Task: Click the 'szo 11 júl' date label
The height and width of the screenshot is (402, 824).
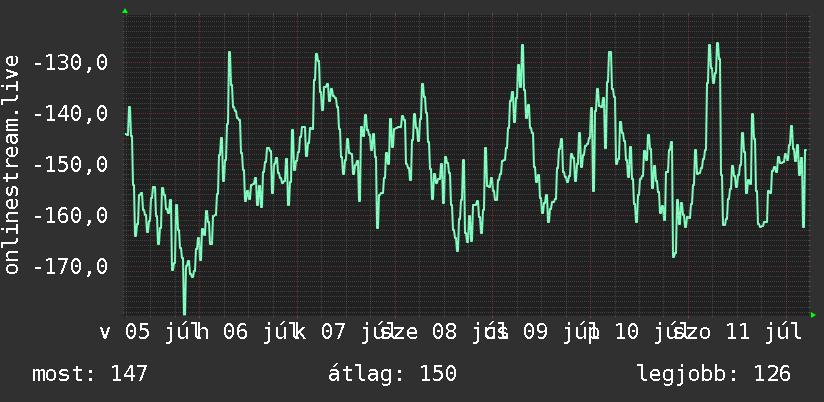Action: click(736, 333)
